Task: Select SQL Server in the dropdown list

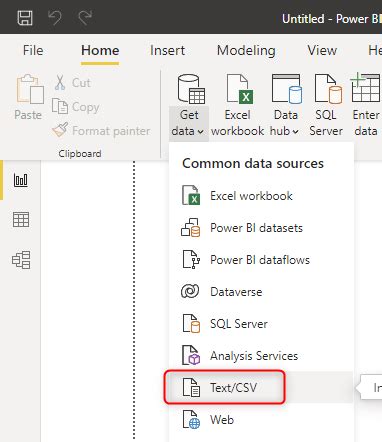Action: pos(261,324)
